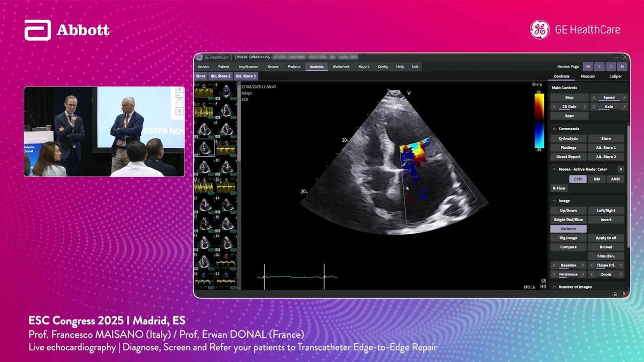Switch to the Measure tab
This screenshot has width=644, height=362.
(588, 76)
